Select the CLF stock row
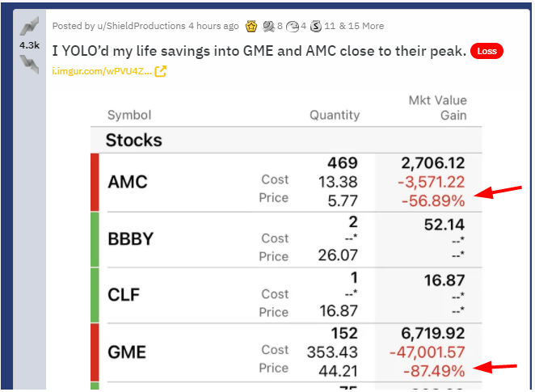This screenshot has height=392, width=535. coord(286,295)
